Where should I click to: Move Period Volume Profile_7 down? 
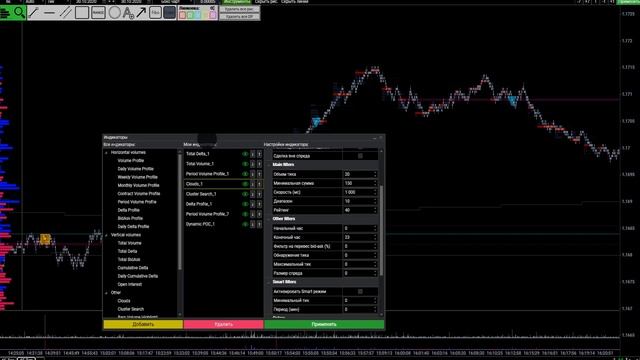pyautogui.click(x=253, y=214)
